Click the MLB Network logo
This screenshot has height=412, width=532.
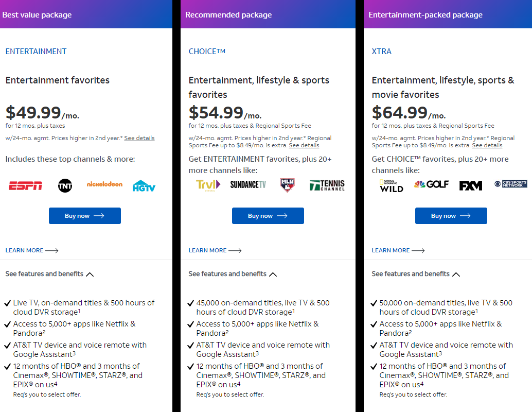tap(287, 185)
